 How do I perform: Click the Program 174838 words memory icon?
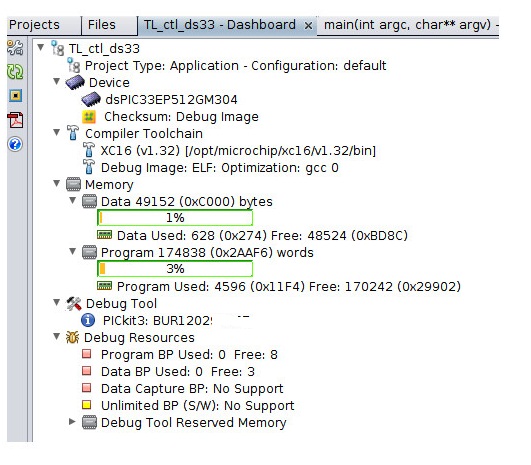89,252
